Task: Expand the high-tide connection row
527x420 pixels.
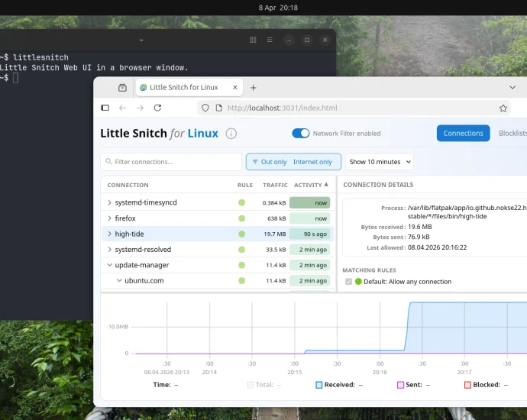Action: (109, 234)
